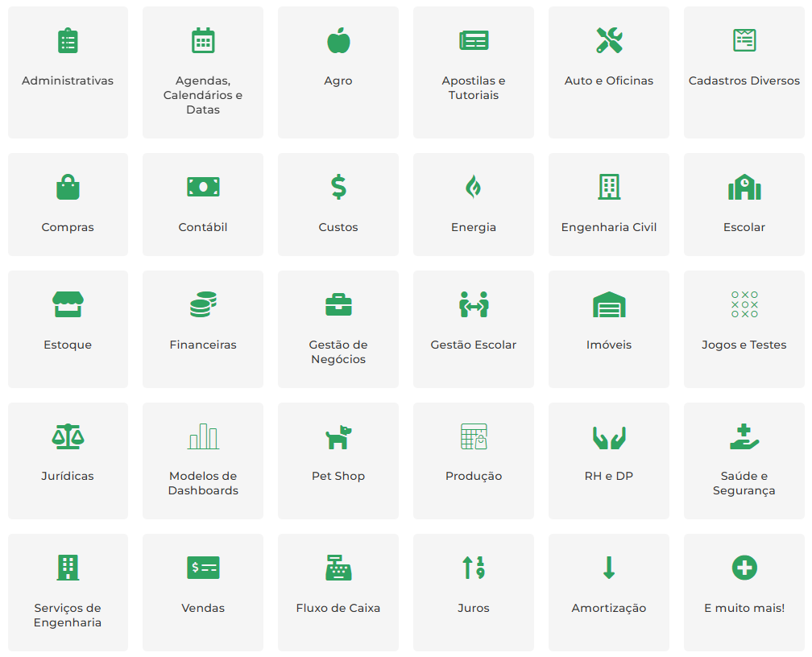Open the Administrativas category label
This screenshot has height=657, width=812.
[68, 81]
